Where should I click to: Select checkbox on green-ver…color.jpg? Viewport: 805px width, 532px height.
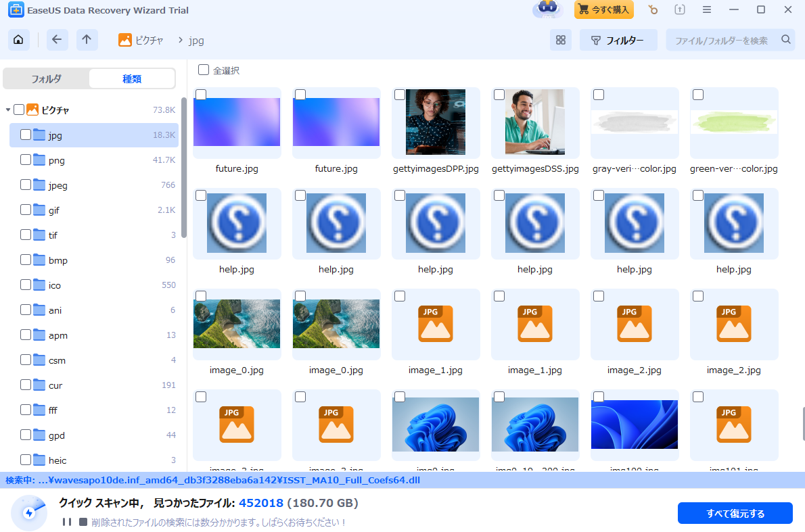click(x=698, y=95)
